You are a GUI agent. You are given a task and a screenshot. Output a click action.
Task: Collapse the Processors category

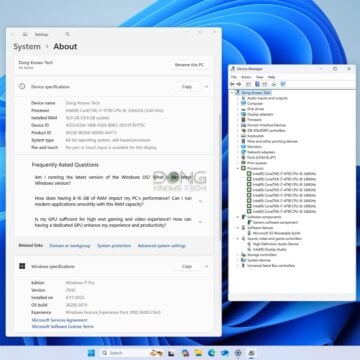coord(238,168)
